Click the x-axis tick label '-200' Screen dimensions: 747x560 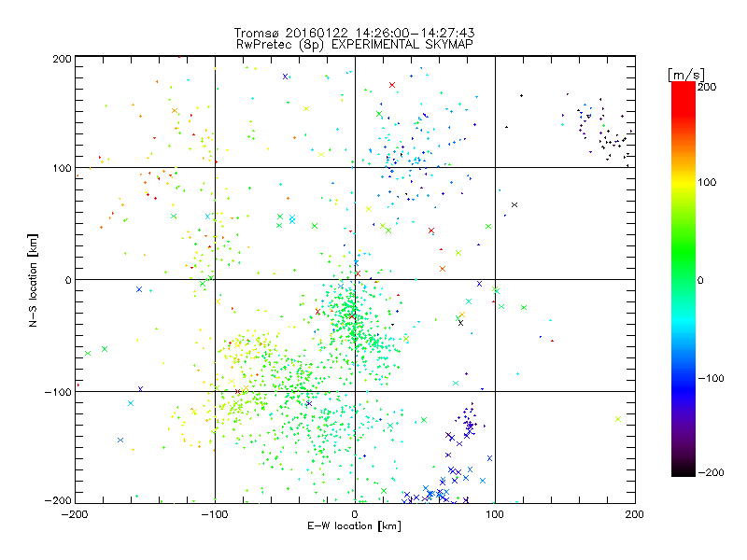pos(75,514)
